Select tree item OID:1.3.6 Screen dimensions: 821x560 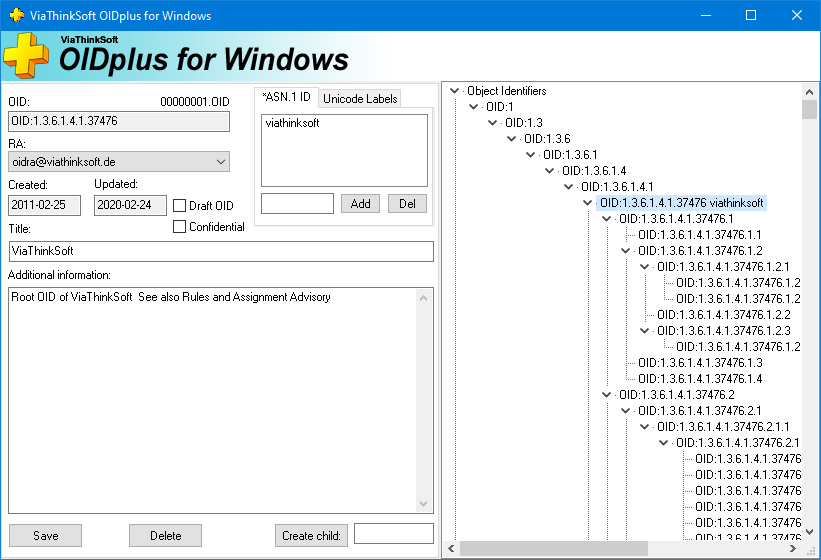pyautogui.click(x=547, y=139)
